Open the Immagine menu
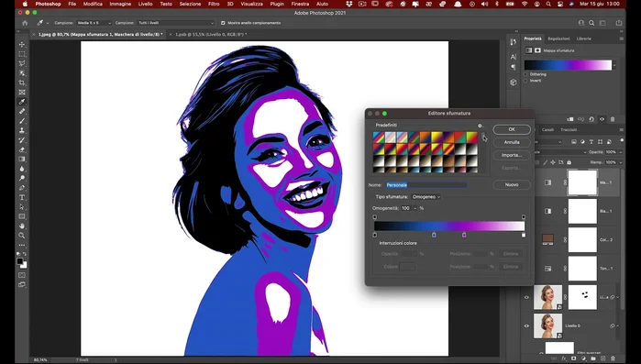641x364 pixels. click(120, 4)
